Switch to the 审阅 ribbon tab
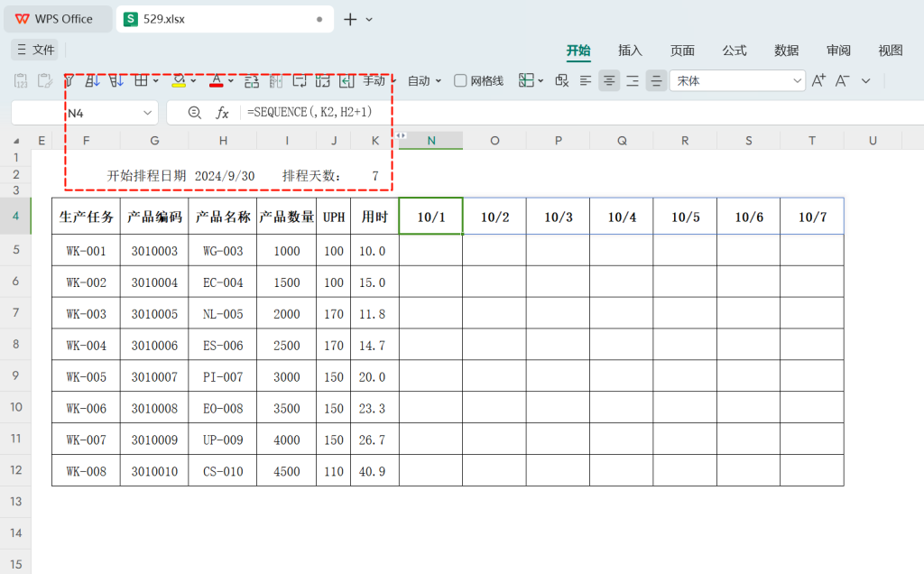The image size is (924, 574). (x=838, y=51)
